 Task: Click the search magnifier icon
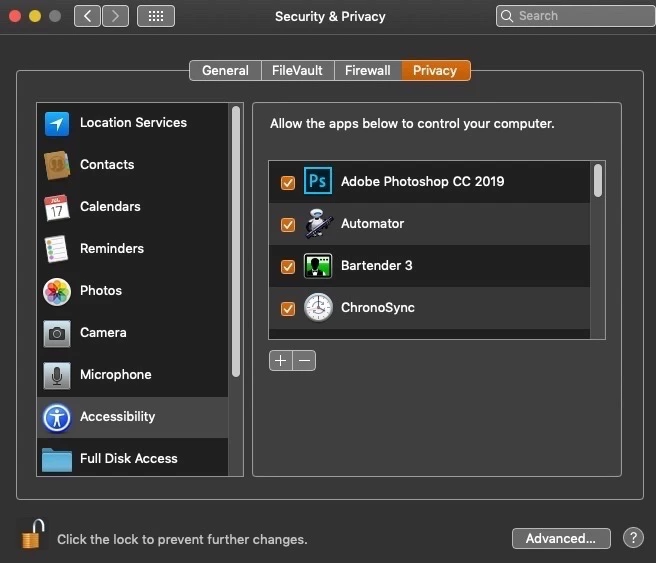pyautogui.click(x=507, y=16)
